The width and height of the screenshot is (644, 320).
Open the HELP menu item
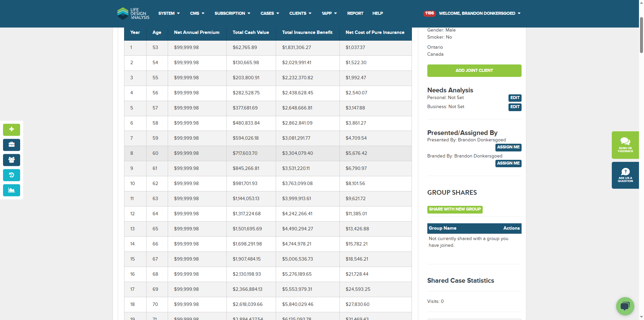(x=377, y=13)
